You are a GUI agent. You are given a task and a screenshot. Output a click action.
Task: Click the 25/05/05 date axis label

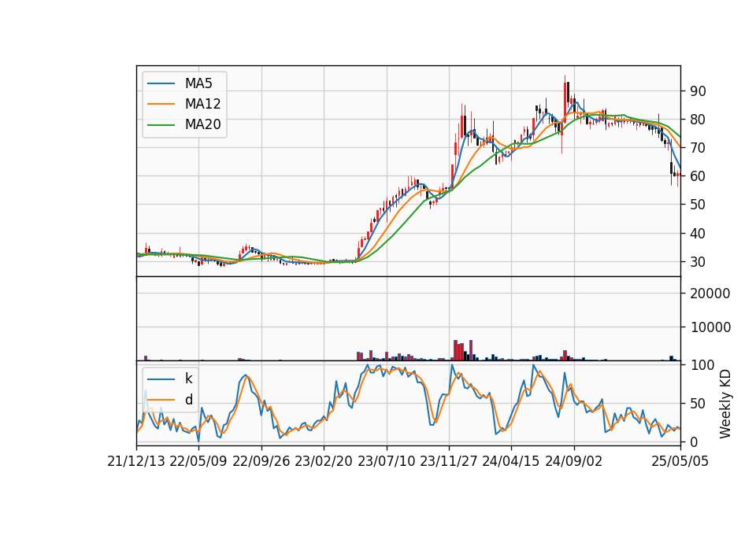pyautogui.click(x=680, y=462)
